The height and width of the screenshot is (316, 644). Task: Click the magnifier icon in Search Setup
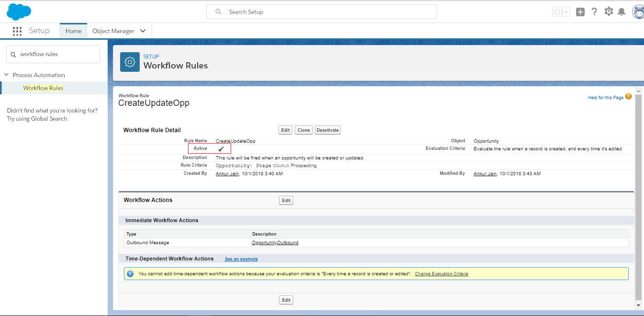click(219, 12)
